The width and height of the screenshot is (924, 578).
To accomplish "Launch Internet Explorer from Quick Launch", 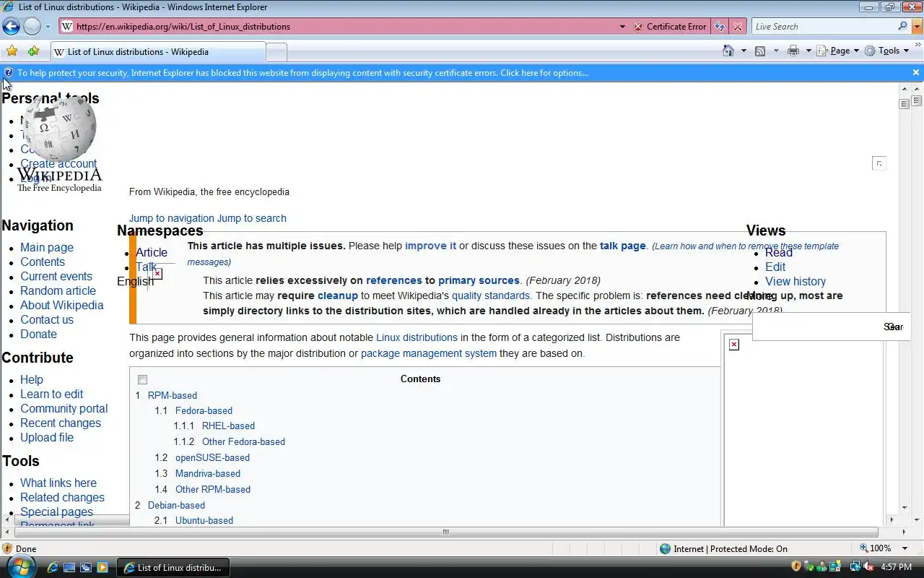I will 53,568.
